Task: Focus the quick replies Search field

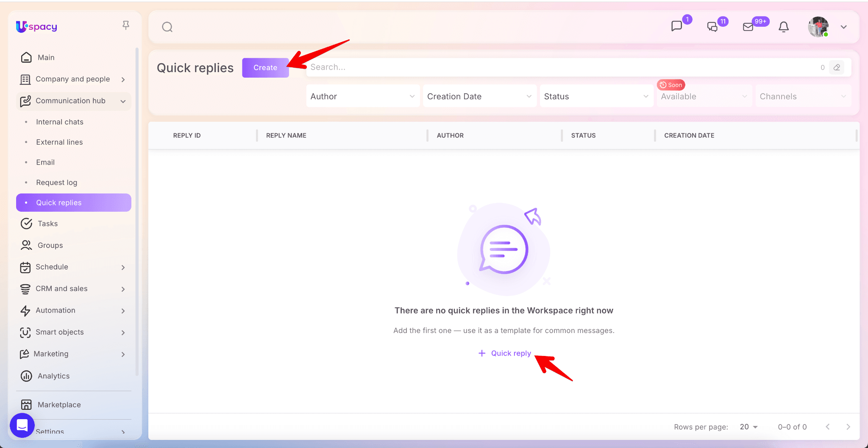Action: pos(559,67)
